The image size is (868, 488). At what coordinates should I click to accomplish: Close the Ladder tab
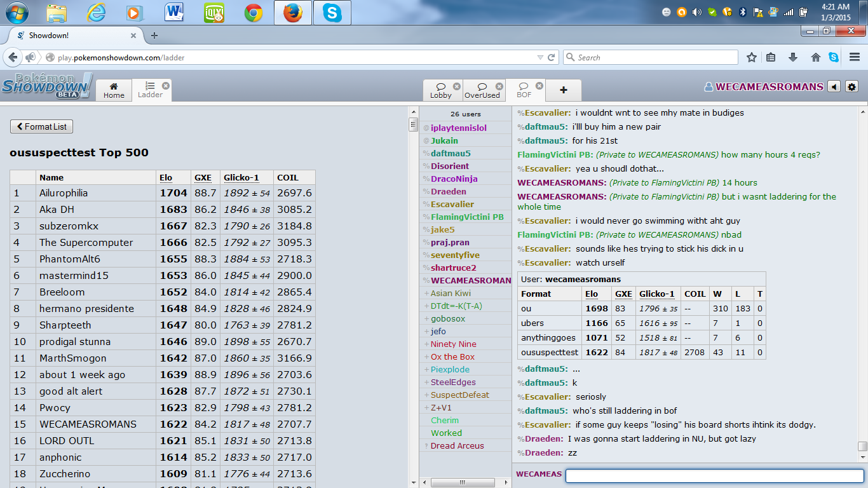pos(165,85)
